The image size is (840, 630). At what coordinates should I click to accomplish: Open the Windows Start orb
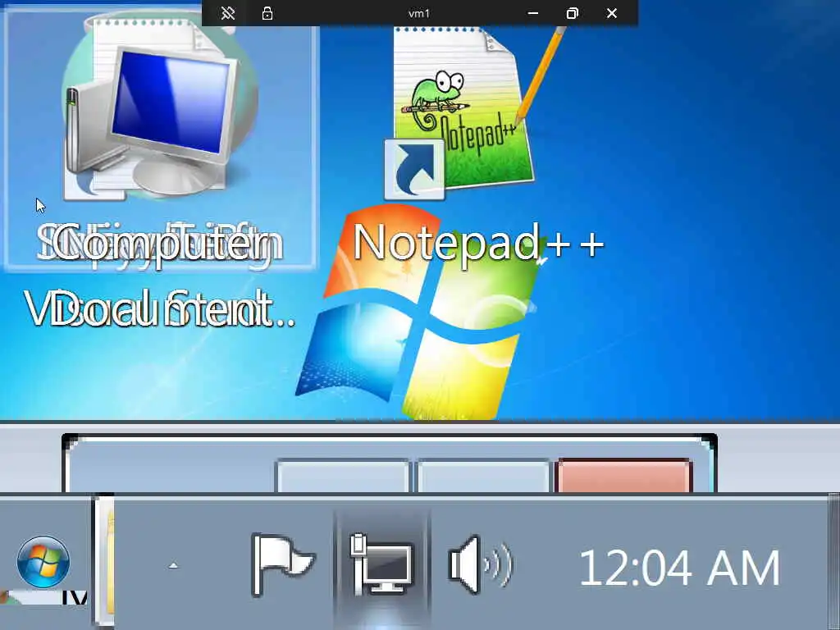[x=43, y=562]
